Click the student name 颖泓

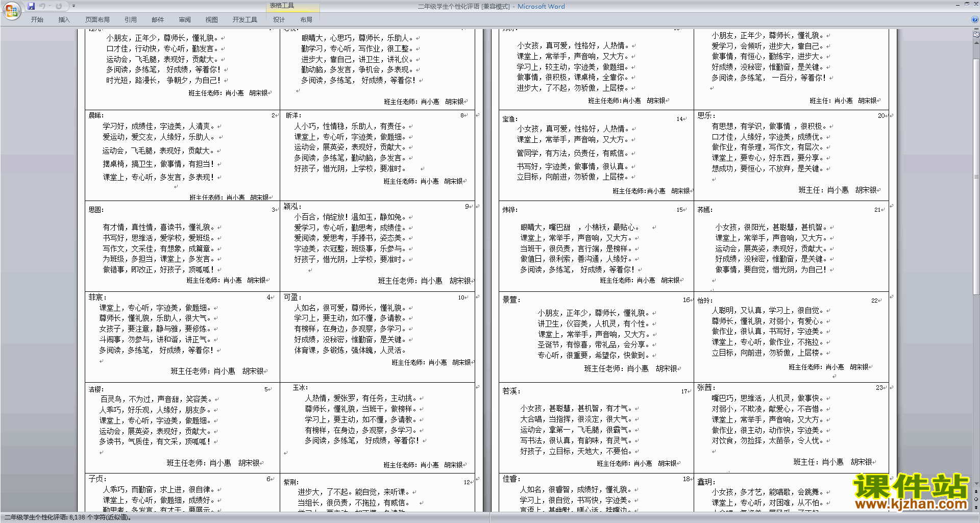click(x=292, y=206)
